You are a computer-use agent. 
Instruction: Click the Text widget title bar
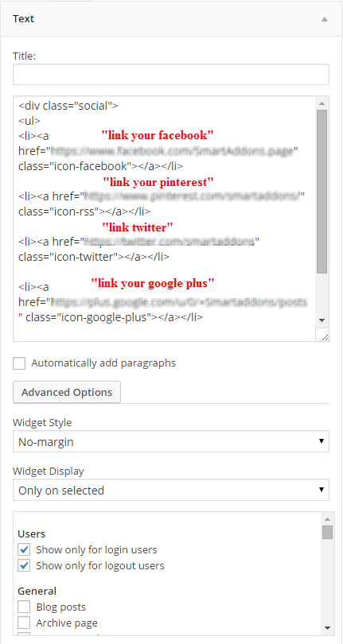point(171,19)
